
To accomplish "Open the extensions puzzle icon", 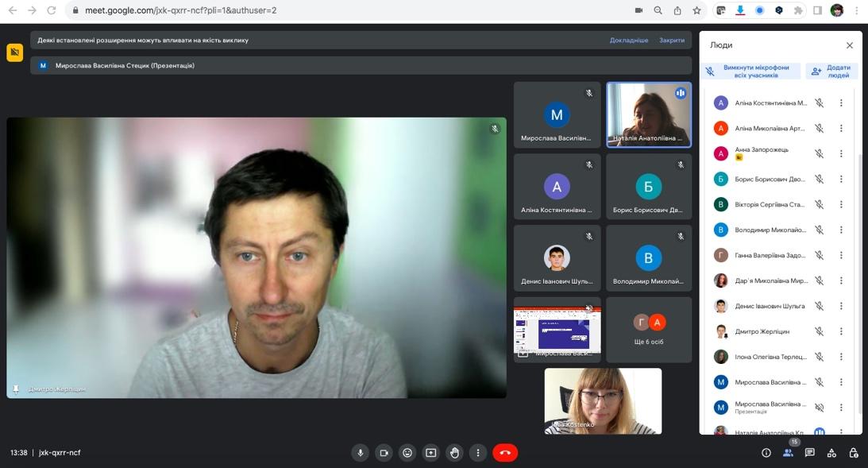I will 798,10.
